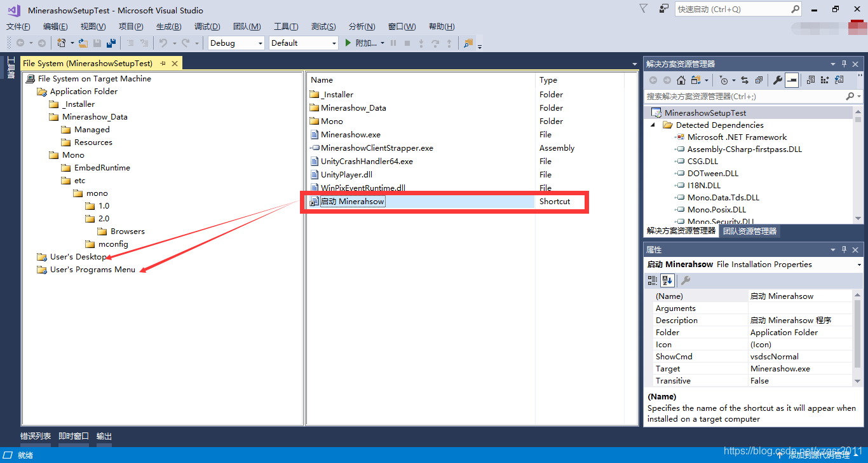The image size is (868, 463).
Task: Click the Open File toolbar icon
Action: coord(83,43)
